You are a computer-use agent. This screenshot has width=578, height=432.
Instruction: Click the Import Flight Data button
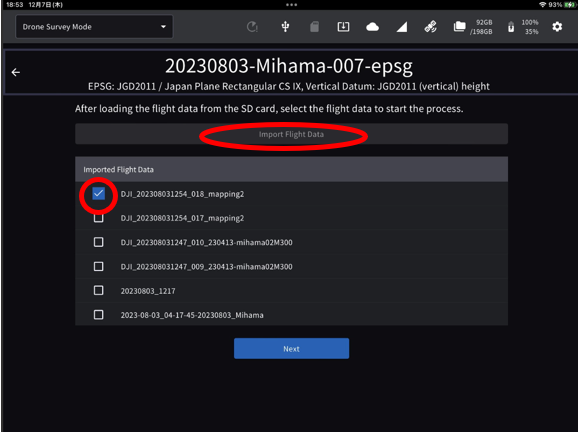[291, 134]
